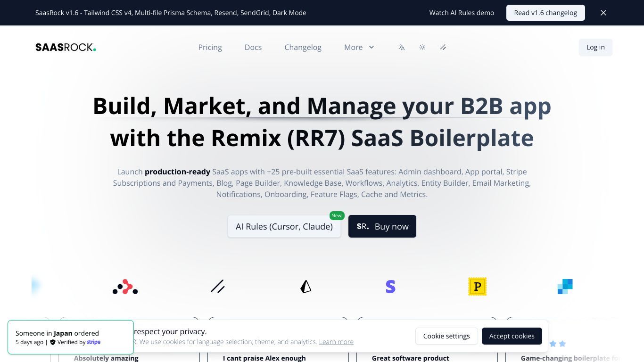Open the language translation selector icon
The width and height of the screenshot is (644, 362).
click(402, 47)
